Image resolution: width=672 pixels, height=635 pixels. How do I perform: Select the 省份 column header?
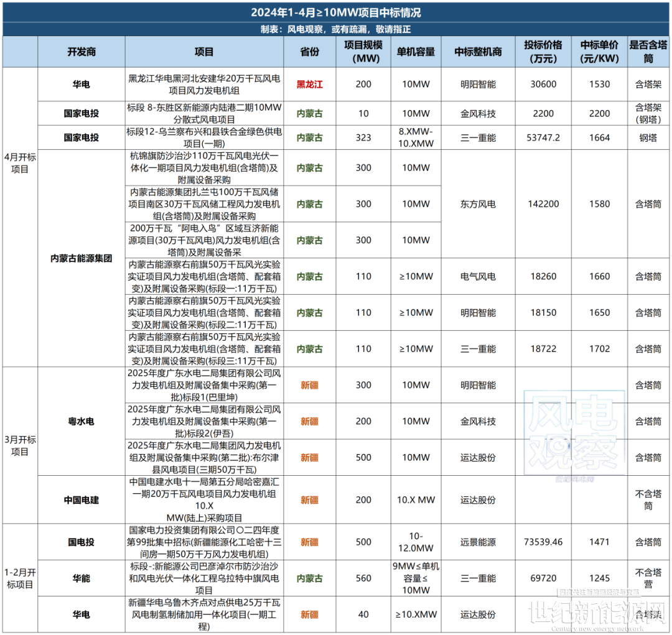[309, 52]
